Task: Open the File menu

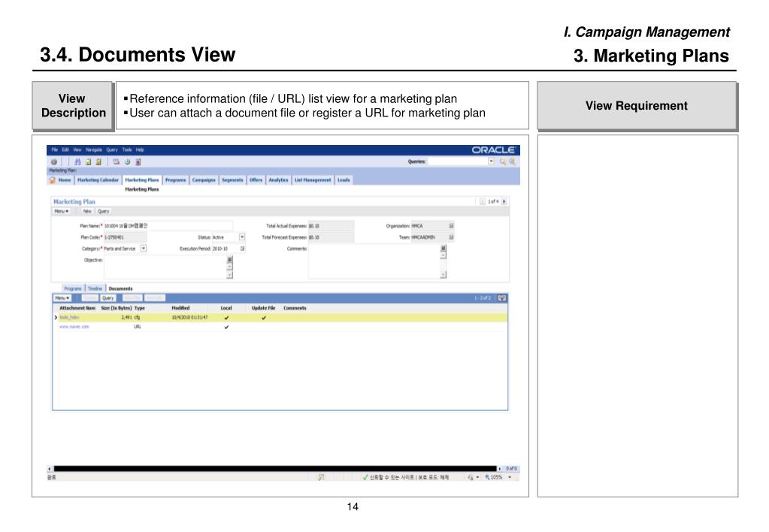Action: coord(54,150)
